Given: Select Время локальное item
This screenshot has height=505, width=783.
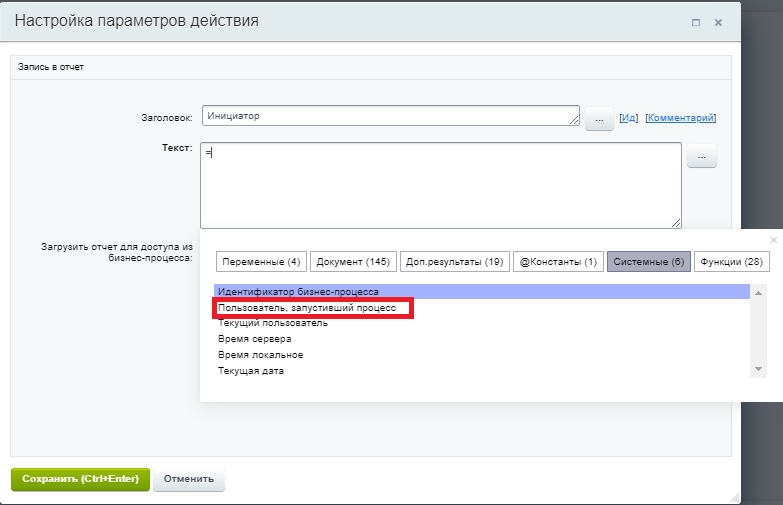Looking at the screenshot, I should (x=482, y=355).
